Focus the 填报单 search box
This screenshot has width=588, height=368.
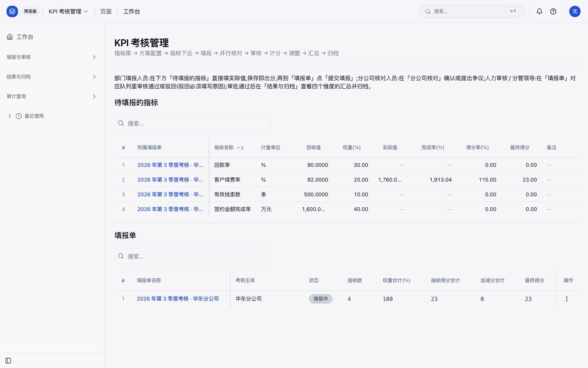193,256
